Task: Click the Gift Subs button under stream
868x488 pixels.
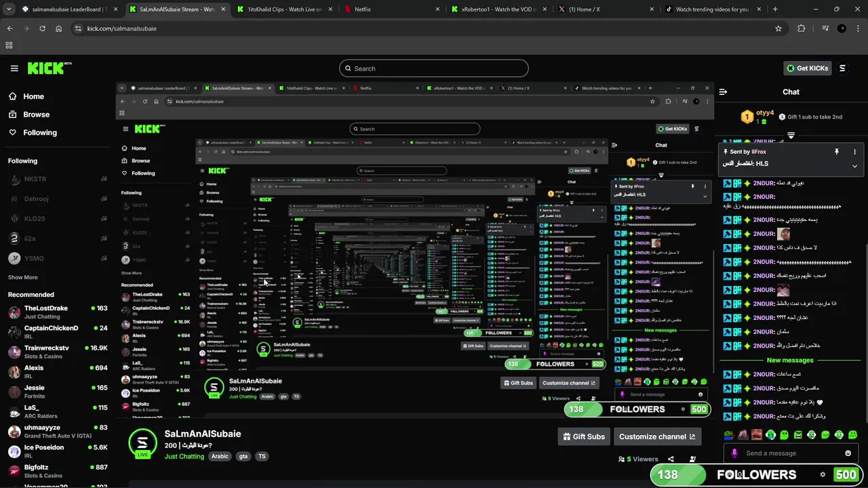Action: (x=584, y=436)
